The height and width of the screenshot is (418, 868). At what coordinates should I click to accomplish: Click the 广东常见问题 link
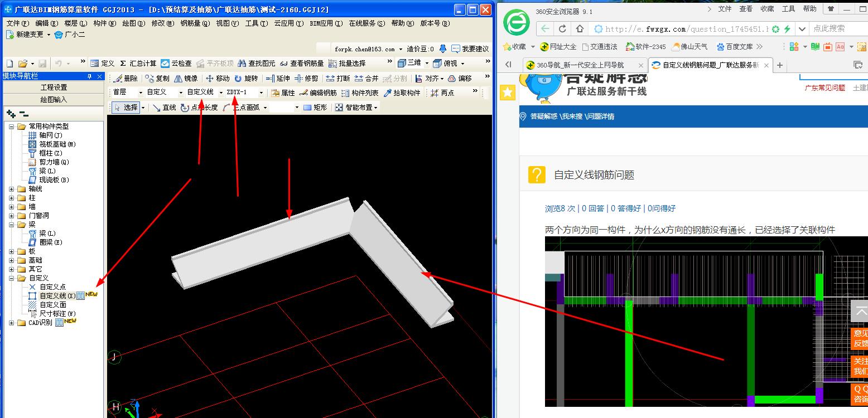tap(824, 88)
